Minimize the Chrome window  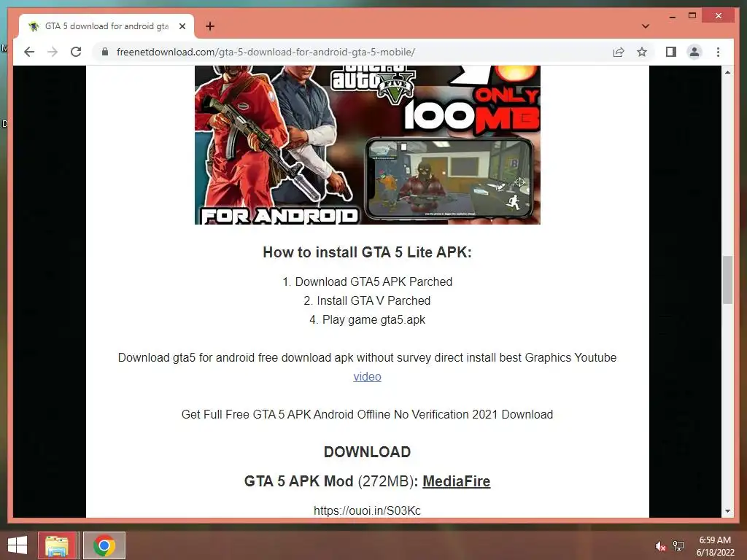[672, 16]
